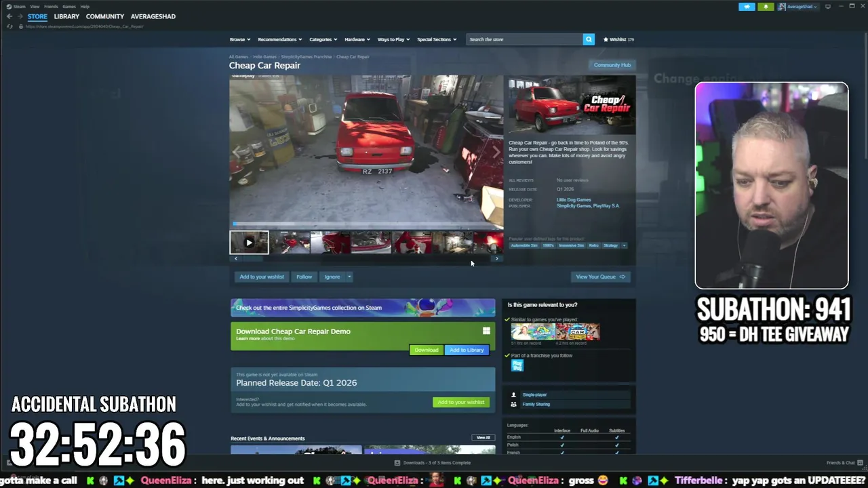The image size is (868, 488).
Task: Click the padlock icon beside the URL
Action: (20, 26)
